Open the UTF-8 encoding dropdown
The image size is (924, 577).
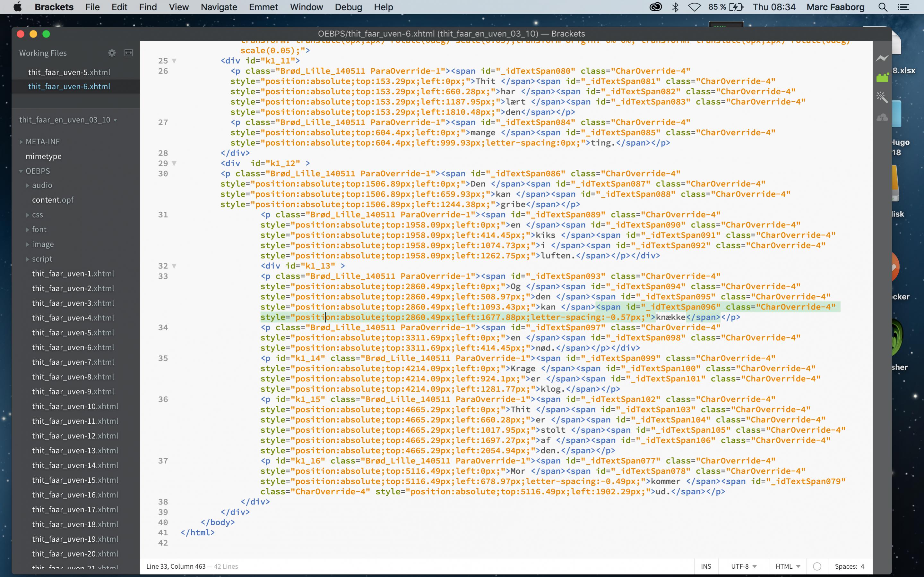[x=743, y=566]
